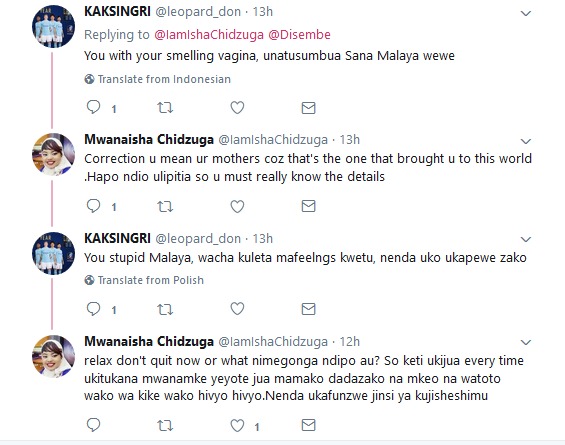The image size is (565, 445).
Task: Click Translate from Indonesian
Action: click(x=157, y=79)
